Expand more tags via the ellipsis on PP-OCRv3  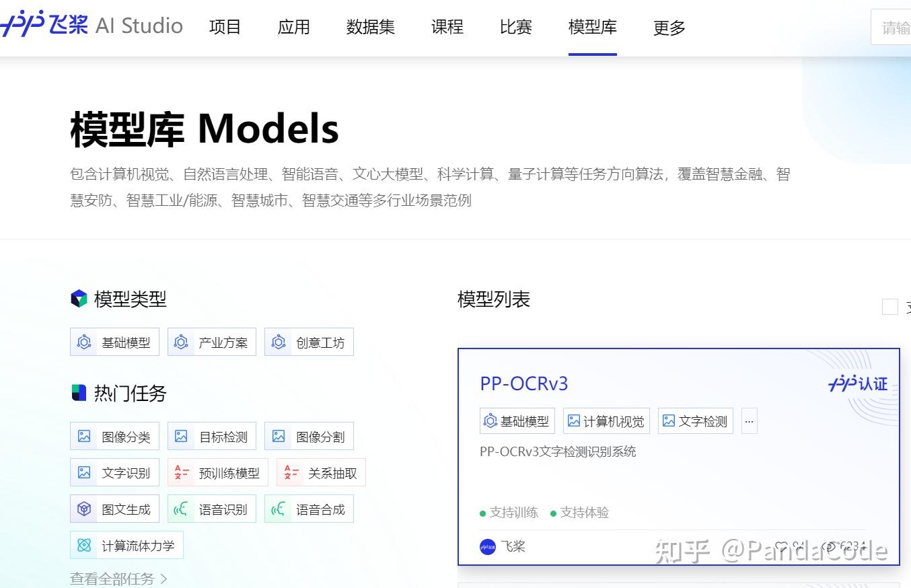(749, 420)
